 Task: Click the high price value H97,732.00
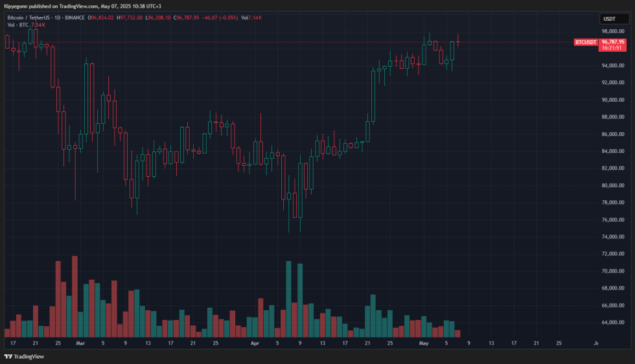point(133,17)
